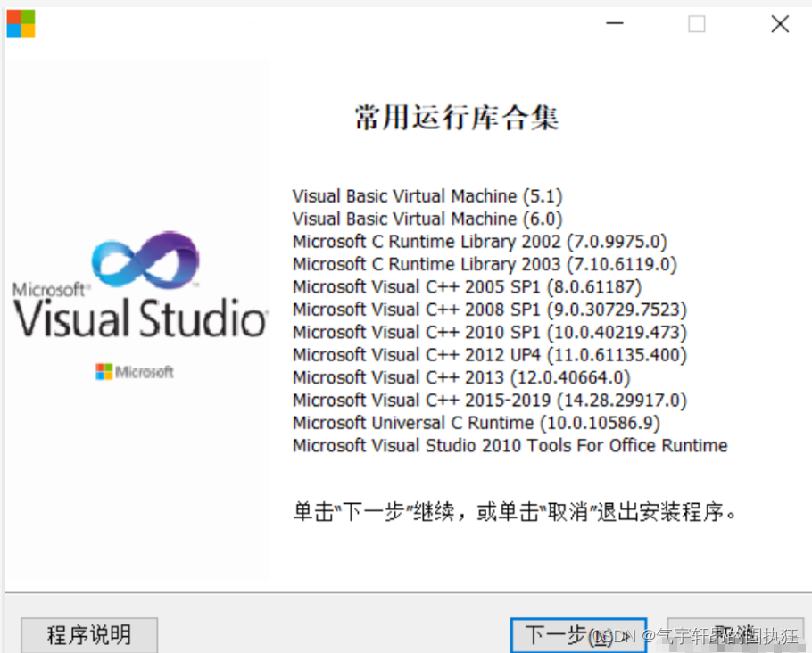The width and height of the screenshot is (812, 653).
Task: Click Microsoft Visual C++ 2005 SP1 line
Action: pos(467,287)
